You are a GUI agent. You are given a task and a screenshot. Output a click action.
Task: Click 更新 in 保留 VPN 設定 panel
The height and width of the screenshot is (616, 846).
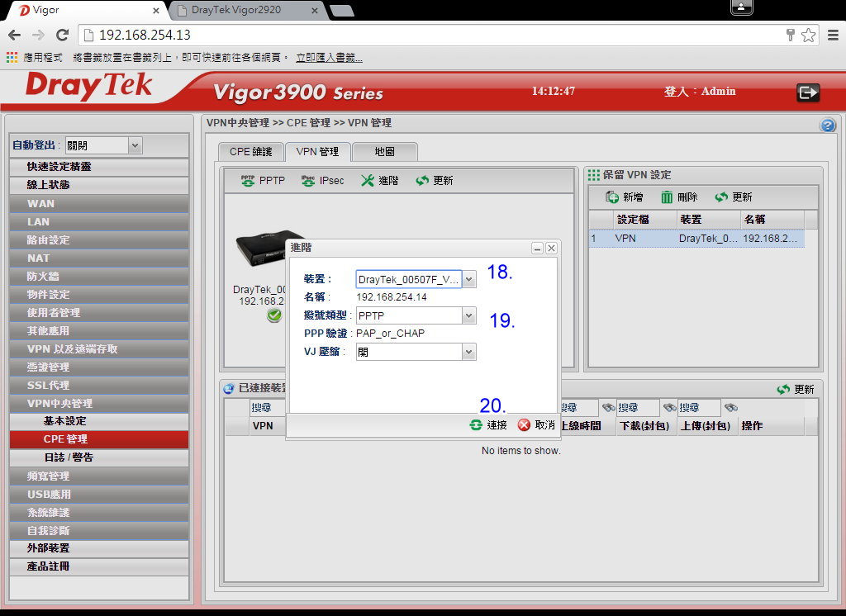click(734, 197)
